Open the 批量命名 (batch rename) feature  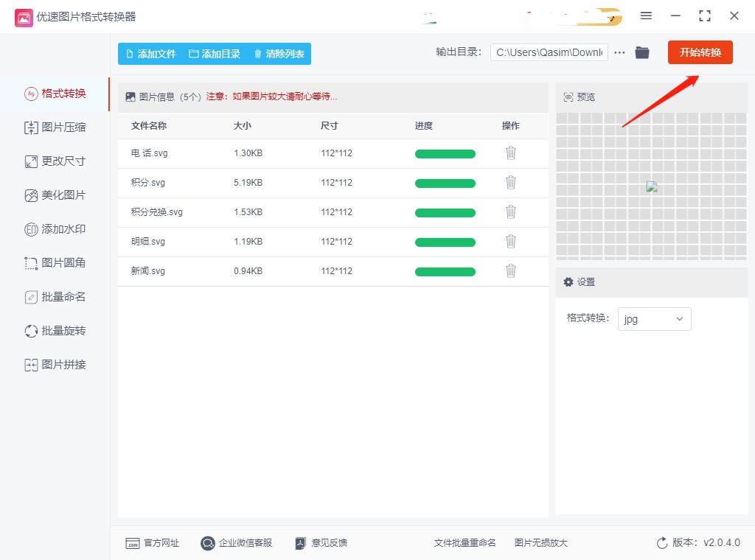(55, 296)
